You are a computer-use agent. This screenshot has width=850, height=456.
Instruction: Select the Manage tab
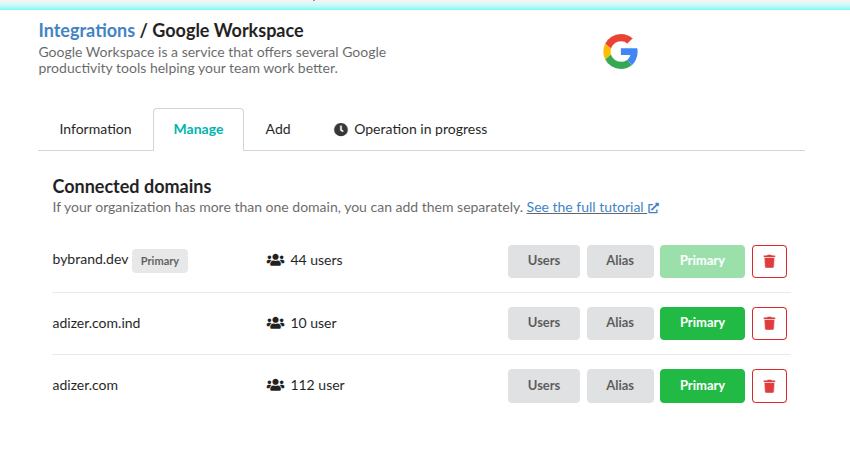point(198,130)
